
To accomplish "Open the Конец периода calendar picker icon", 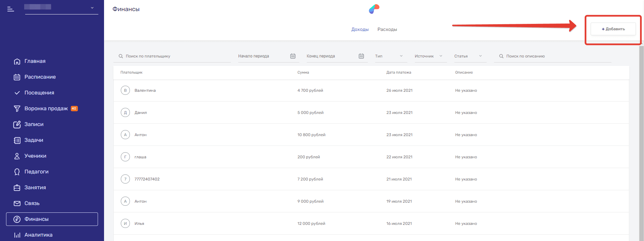I will point(361,56).
